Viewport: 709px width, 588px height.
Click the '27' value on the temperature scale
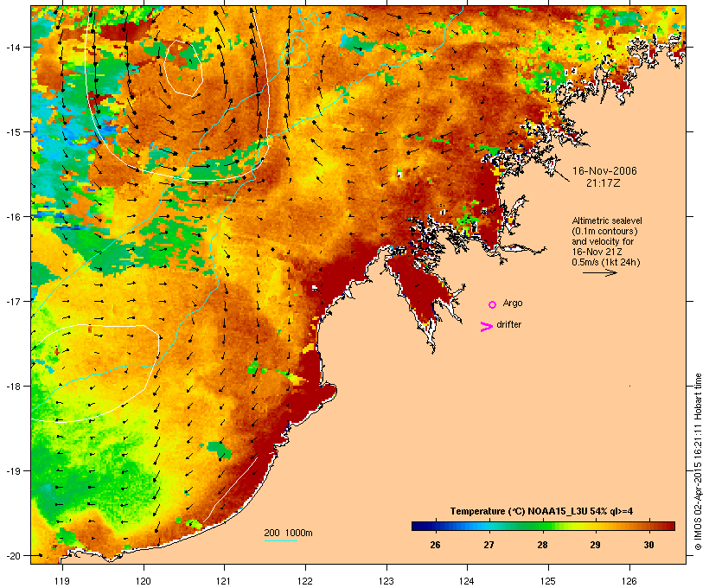(x=489, y=545)
